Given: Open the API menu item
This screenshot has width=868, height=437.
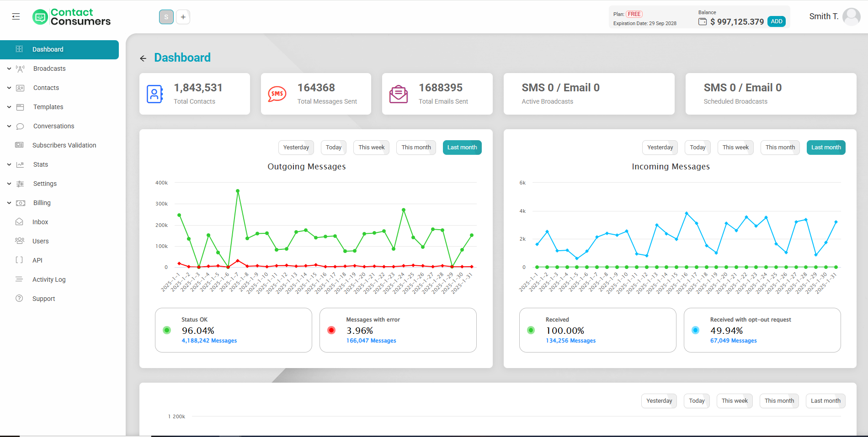Looking at the screenshot, I should [x=37, y=260].
